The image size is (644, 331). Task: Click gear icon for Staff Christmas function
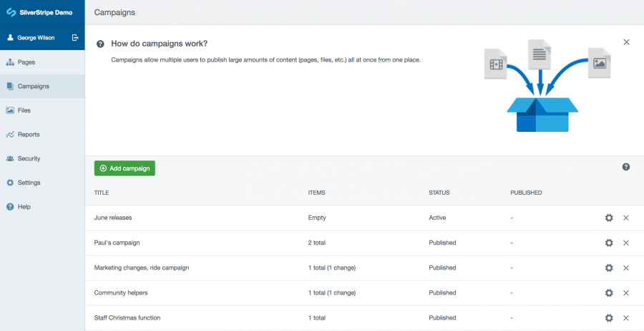(609, 318)
